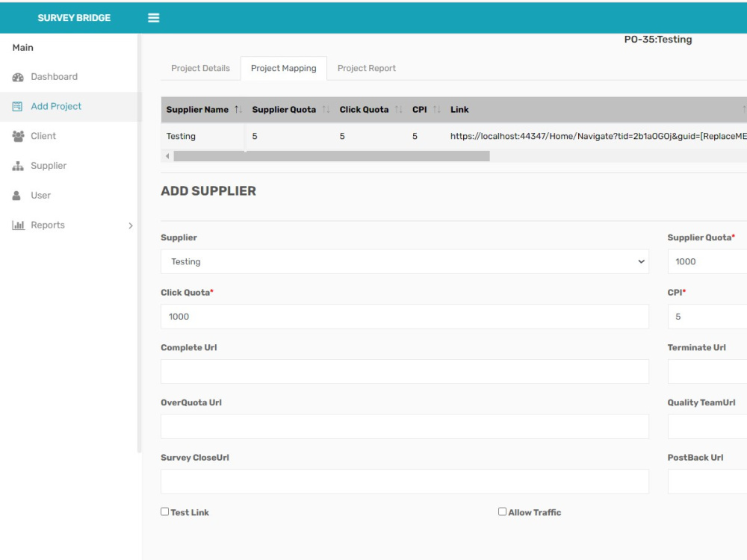Image resolution: width=747 pixels, height=560 pixels.
Task: Click the Client people icon
Action: point(18,136)
